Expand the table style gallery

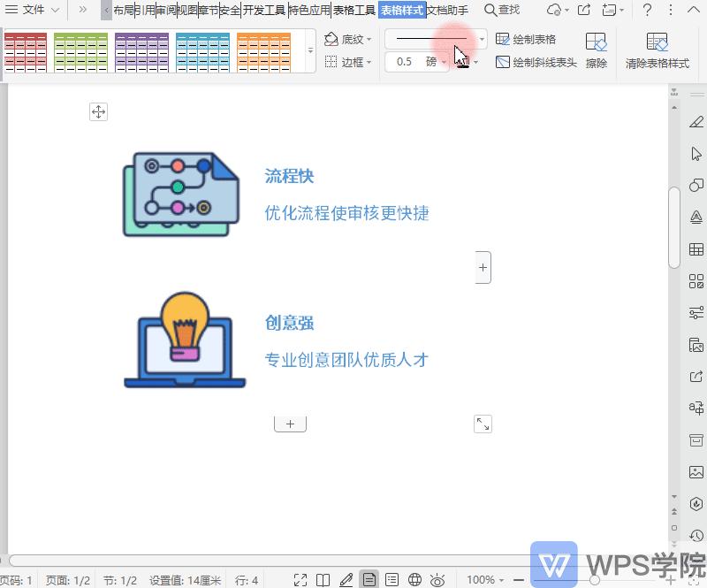(x=309, y=50)
